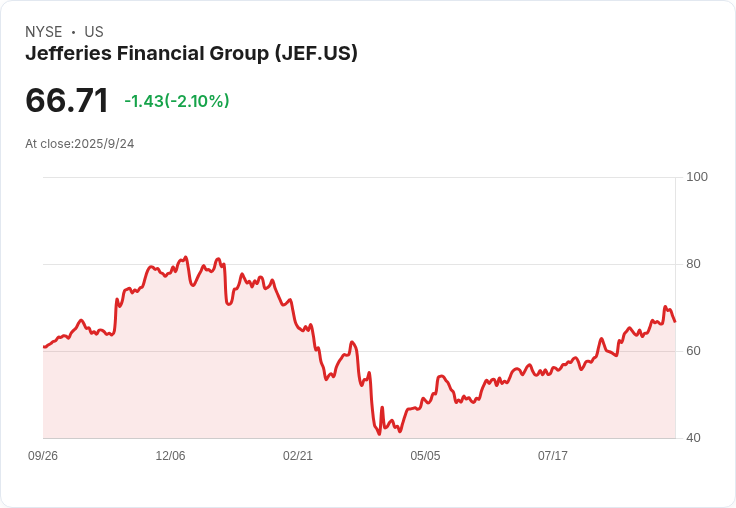The width and height of the screenshot is (736, 508).
Task: Click the 05/05 date axis label
Action: point(425,456)
